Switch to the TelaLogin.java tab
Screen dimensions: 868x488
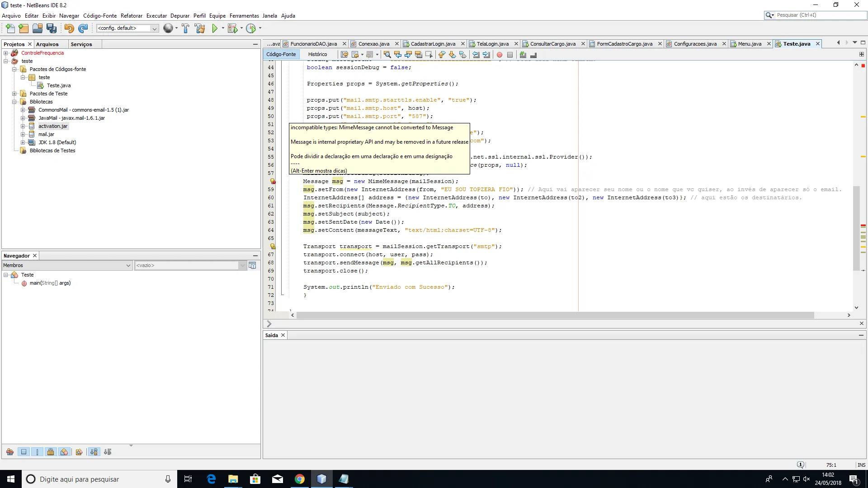[492, 44]
